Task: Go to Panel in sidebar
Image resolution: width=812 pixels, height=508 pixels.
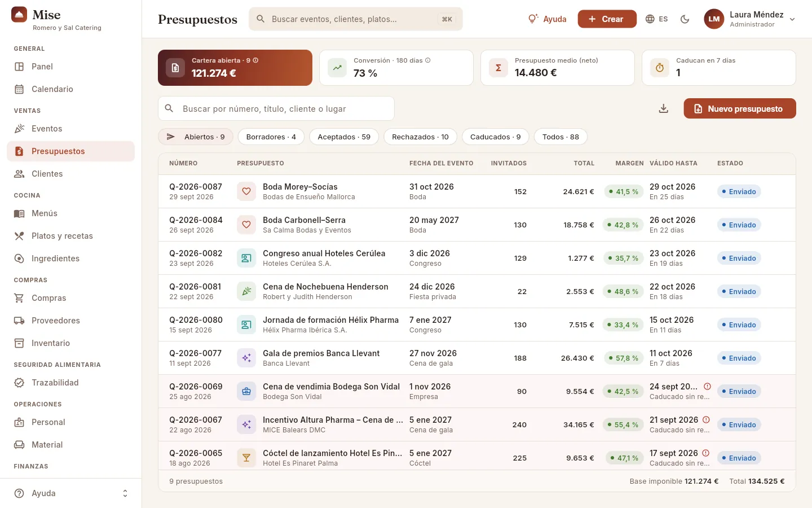Action: pyautogui.click(x=71, y=67)
